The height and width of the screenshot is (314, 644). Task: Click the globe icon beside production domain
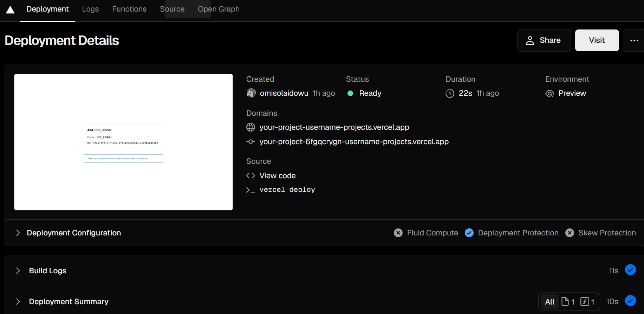coord(251,127)
